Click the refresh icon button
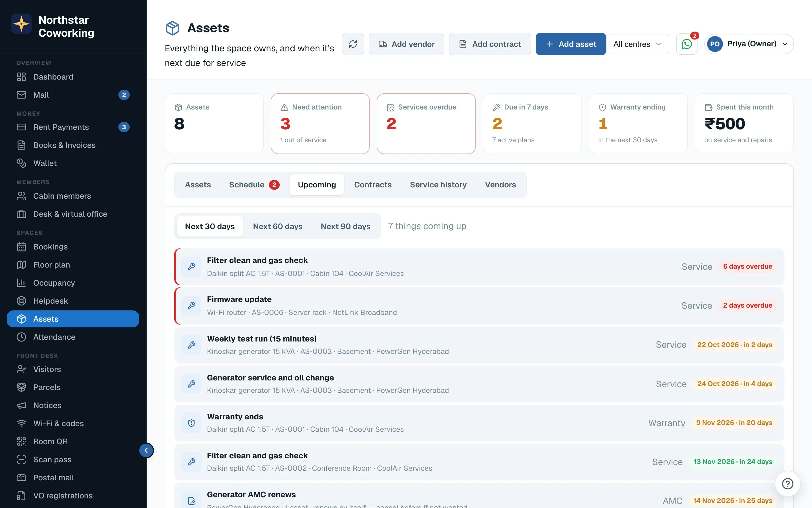Image resolution: width=812 pixels, height=508 pixels. coord(353,44)
